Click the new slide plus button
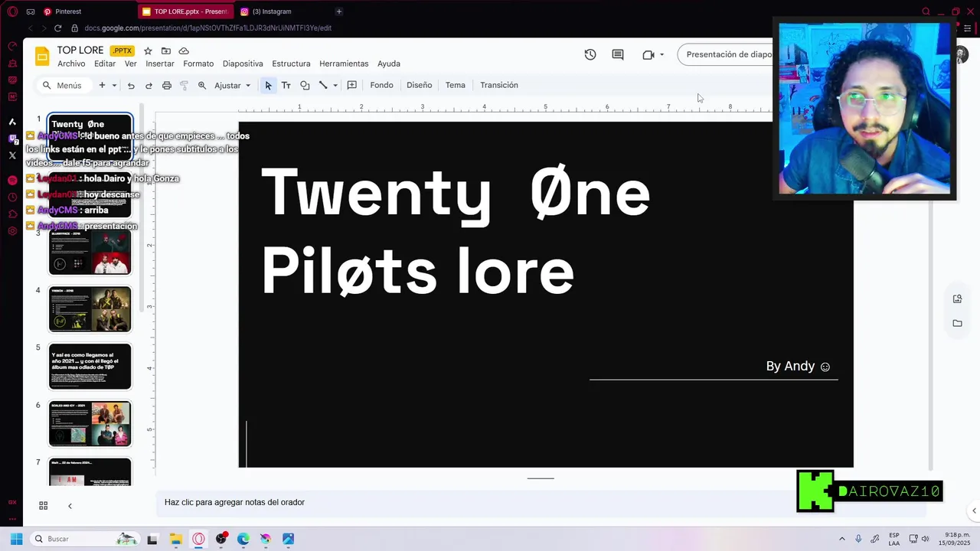Image resolution: width=980 pixels, height=551 pixels. tap(102, 85)
